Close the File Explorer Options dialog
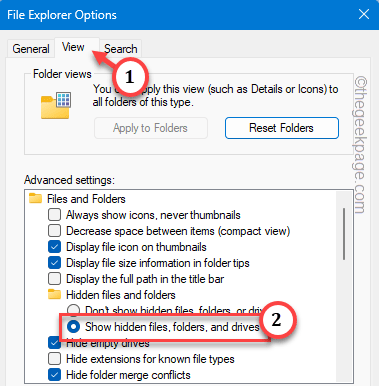379x386 pixels. [364, 14]
